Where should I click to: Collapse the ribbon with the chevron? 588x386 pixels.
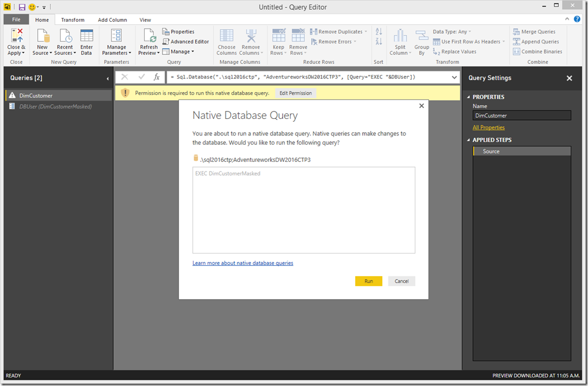[567, 19]
